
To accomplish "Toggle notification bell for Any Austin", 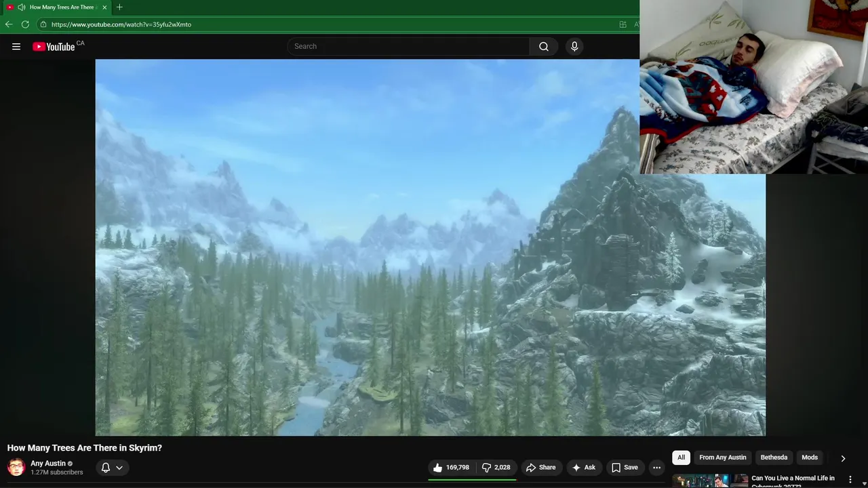I will 106,468.
